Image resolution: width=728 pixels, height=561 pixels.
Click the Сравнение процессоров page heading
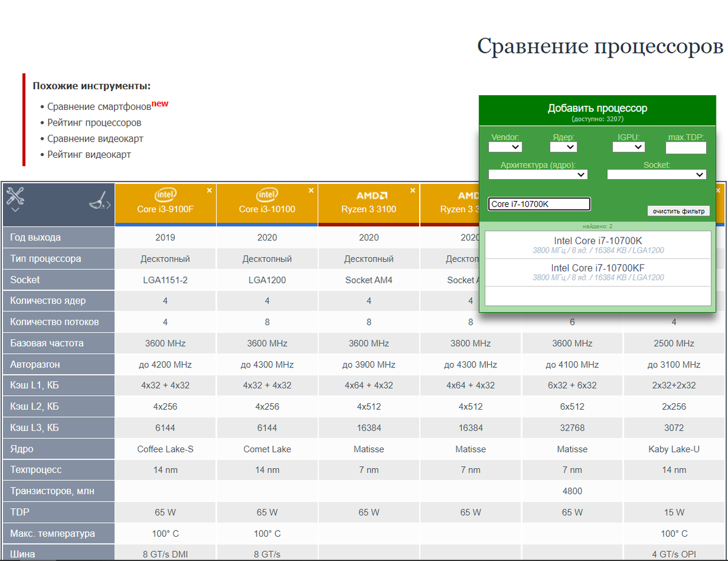(600, 46)
